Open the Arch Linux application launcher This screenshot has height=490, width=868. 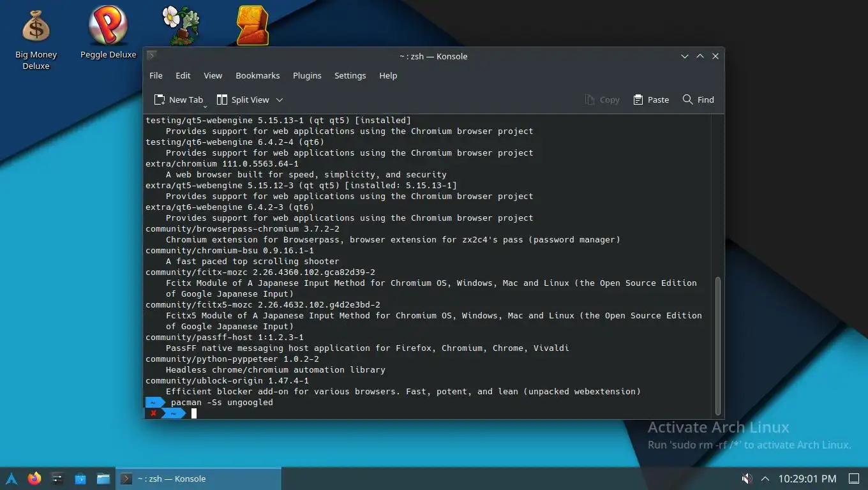11,479
